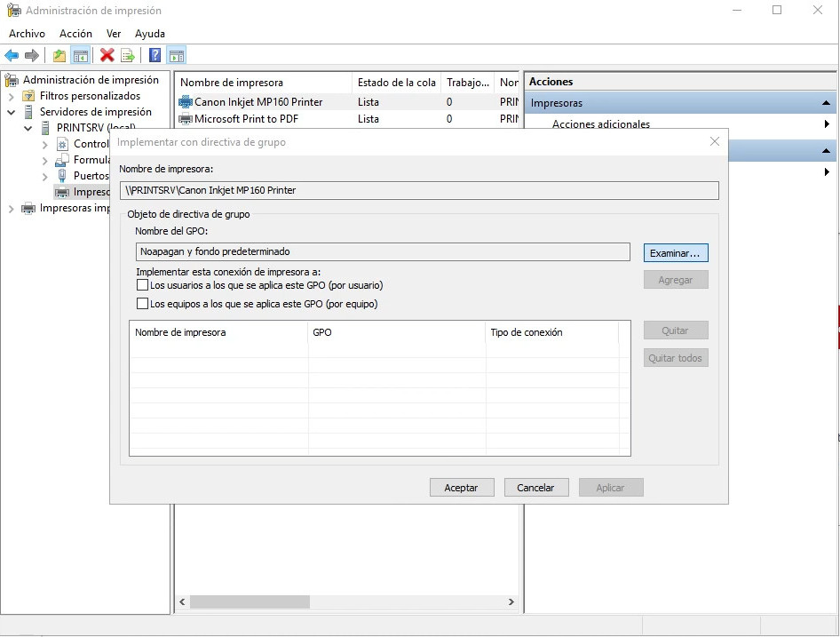Click the Nombre del GPO text field
Screen dimensions: 840x637
click(382, 251)
